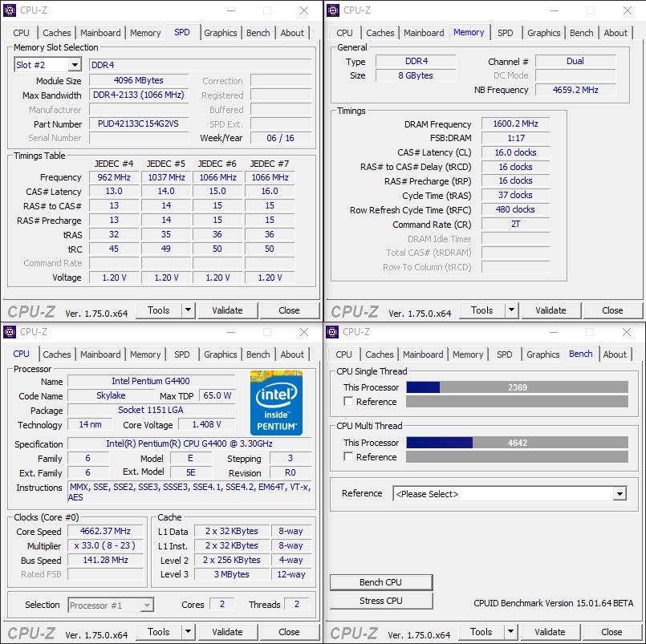This screenshot has width=646, height=644.
Task: Click the single thread Reference bar
Action: tap(517, 402)
